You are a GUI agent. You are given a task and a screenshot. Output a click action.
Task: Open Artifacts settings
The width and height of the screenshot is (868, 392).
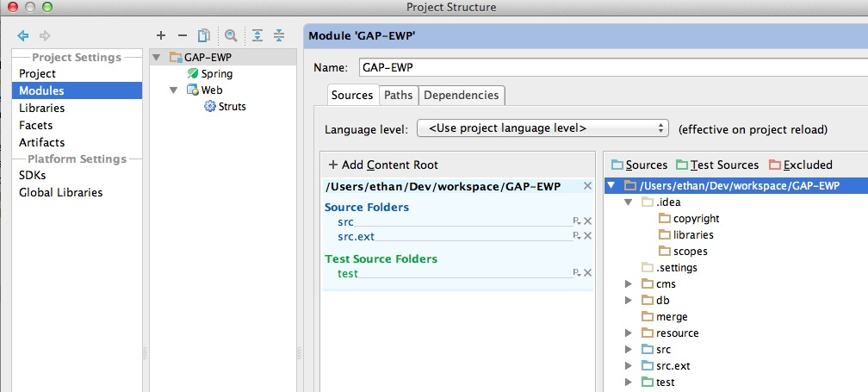[41, 142]
